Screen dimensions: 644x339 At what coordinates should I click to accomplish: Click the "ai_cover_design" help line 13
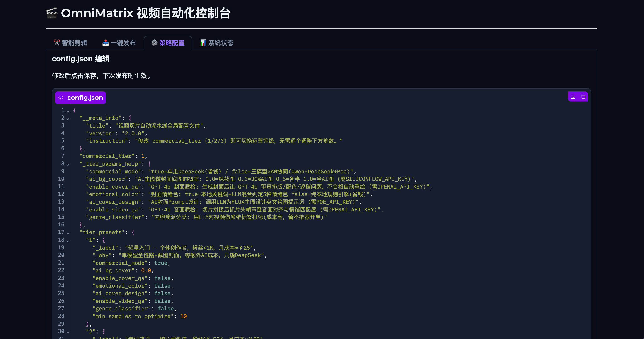click(x=224, y=202)
